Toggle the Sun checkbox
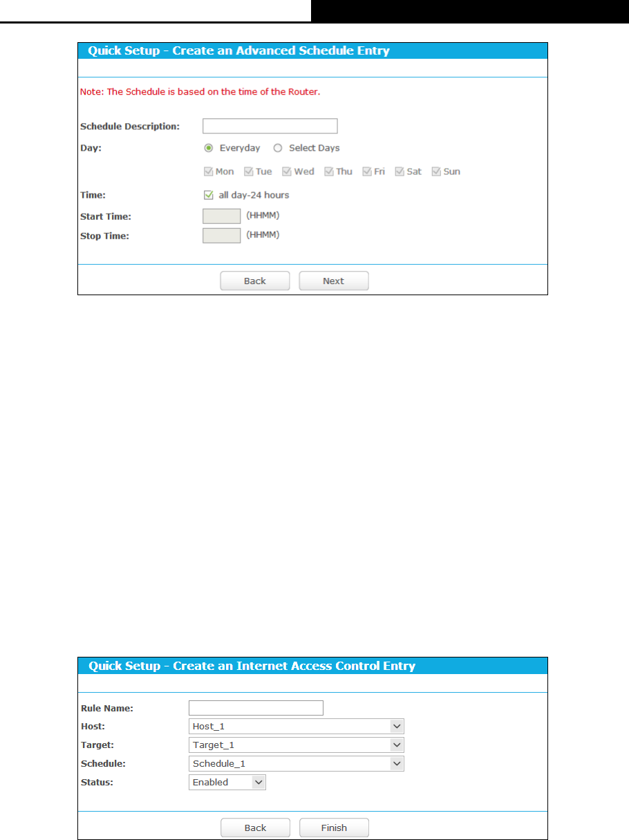Screen dimensions: 629x840 pyautogui.click(x=436, y=171)
